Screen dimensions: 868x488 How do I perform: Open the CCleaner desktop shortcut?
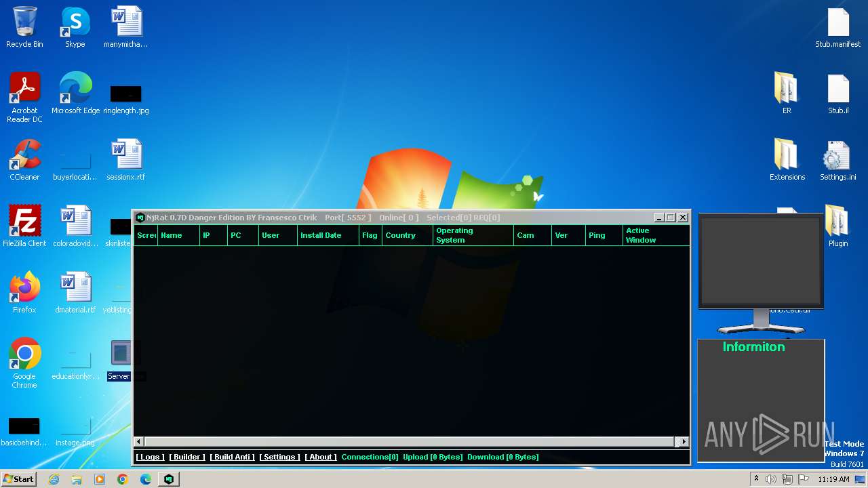24,160
